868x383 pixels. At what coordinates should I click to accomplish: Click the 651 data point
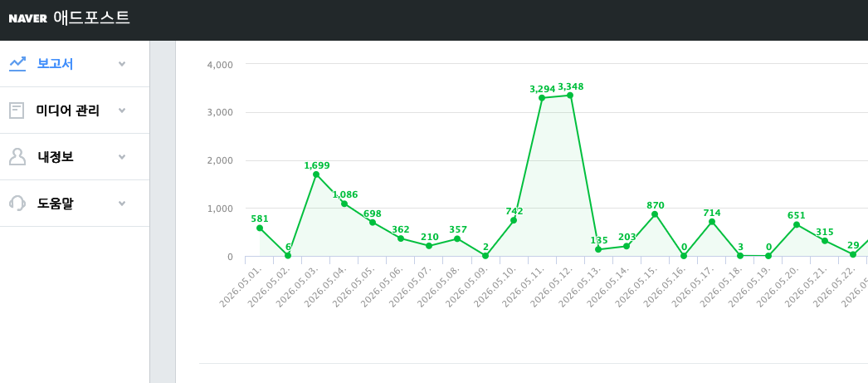point(797,225)
